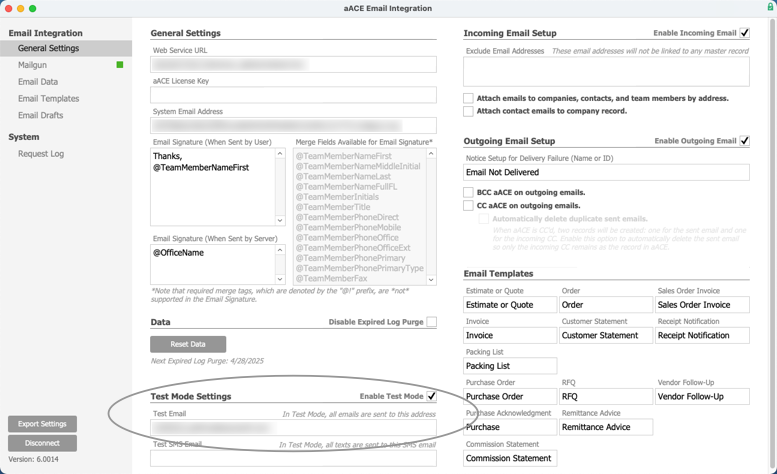Click the Commission Statement template field
The width and height of the screenshot is (777, 474).
click(510, 458)
